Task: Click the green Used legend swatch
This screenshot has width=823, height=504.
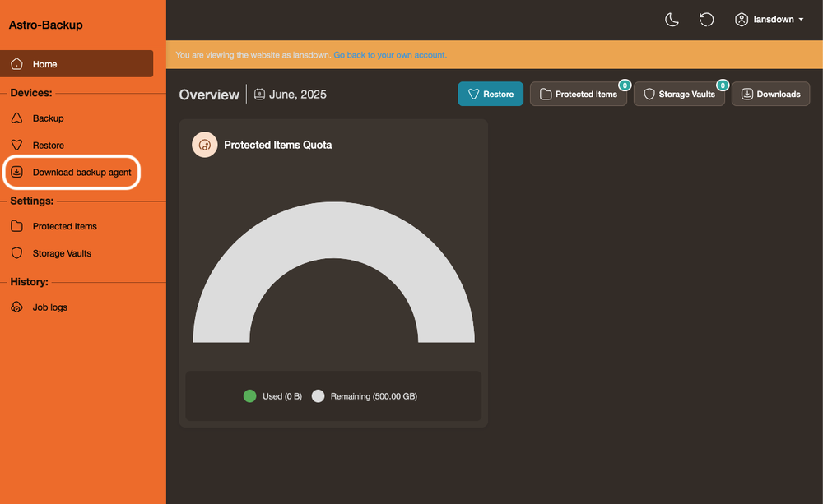Action: (250, 396)
